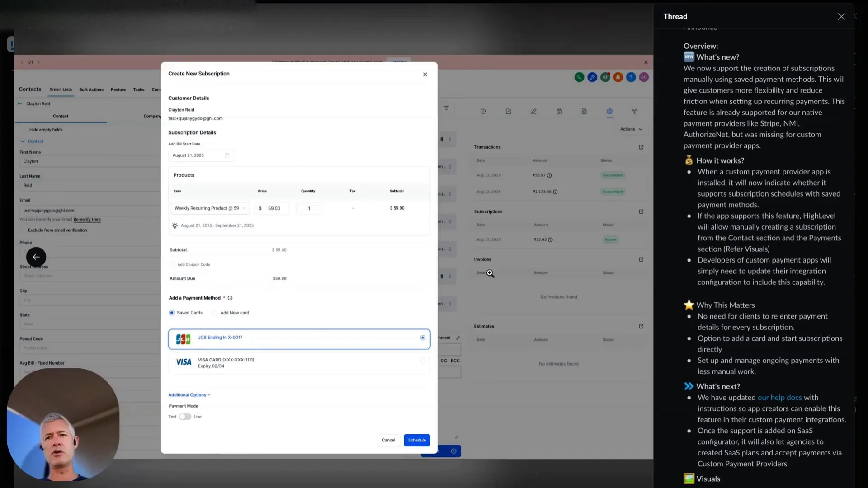
Task: Select the JCB Ending In X-0017 card
Action: click(x=299, y=339)
